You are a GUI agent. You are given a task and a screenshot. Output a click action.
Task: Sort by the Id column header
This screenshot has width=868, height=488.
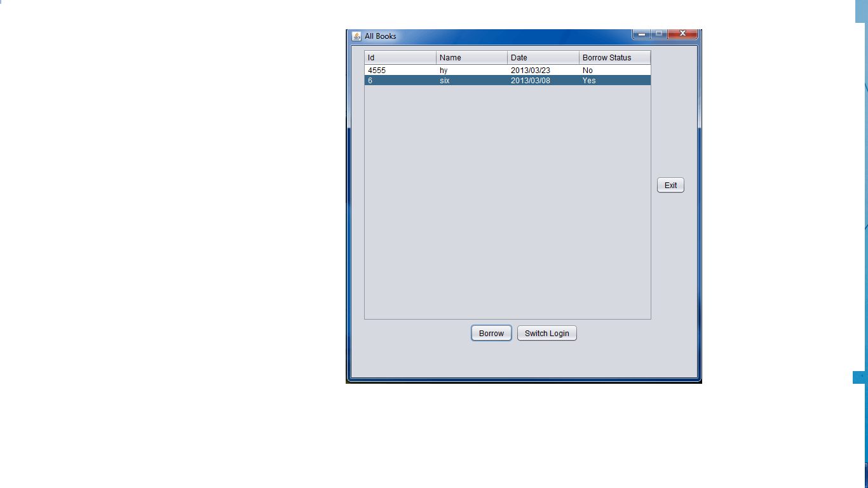pyautogui.click(x=400, y=57)
